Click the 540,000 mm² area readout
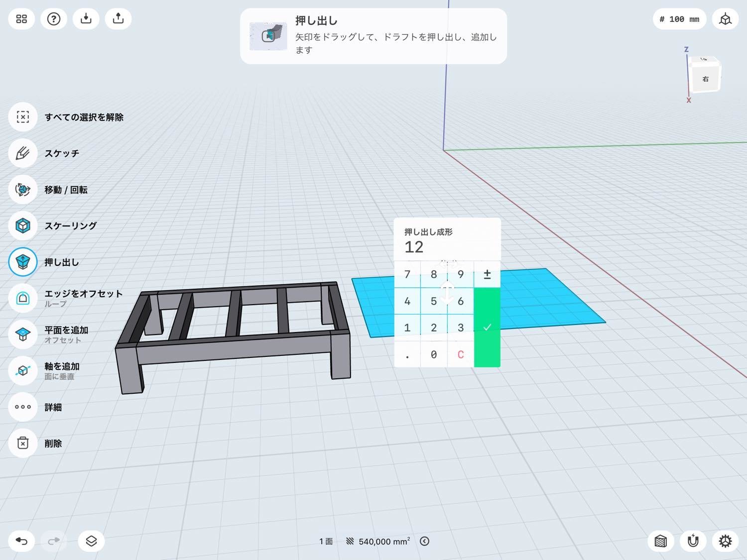 point(384,541)
